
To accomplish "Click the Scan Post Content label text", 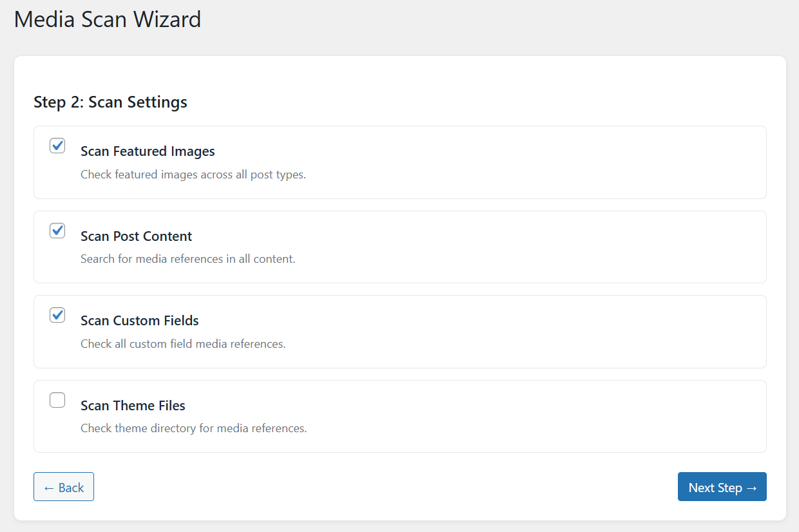I will 136,236.
